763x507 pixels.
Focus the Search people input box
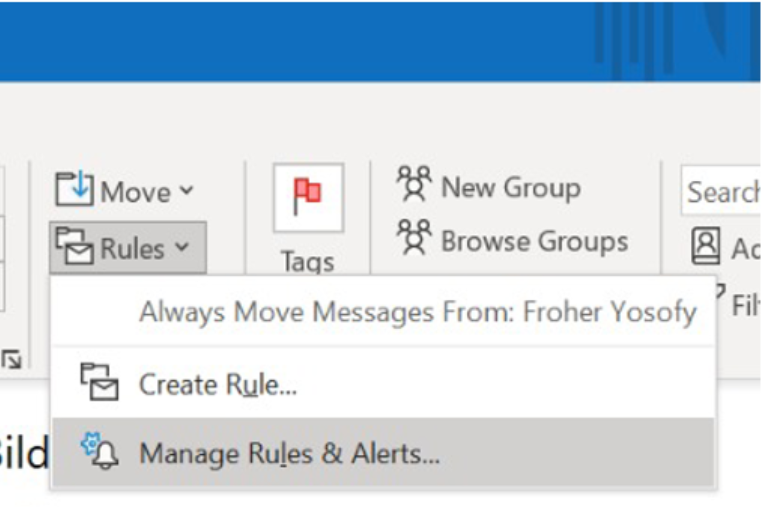722,191
